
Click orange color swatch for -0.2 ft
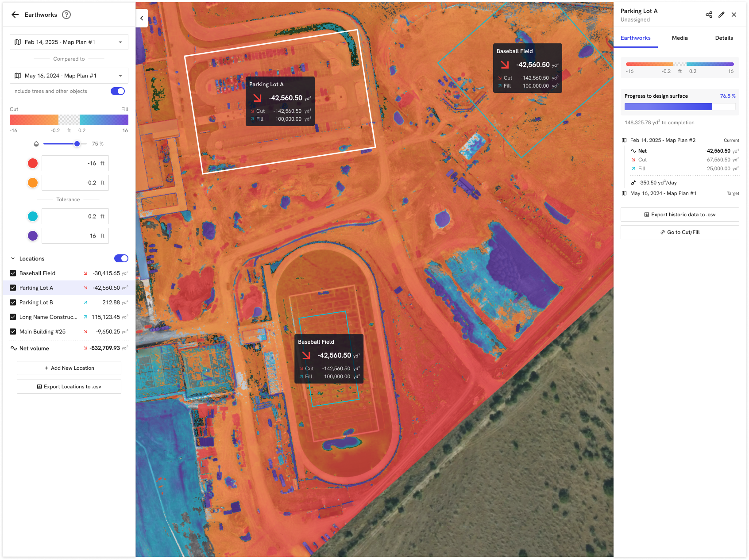pyautogui.click(x=33, y=183)
